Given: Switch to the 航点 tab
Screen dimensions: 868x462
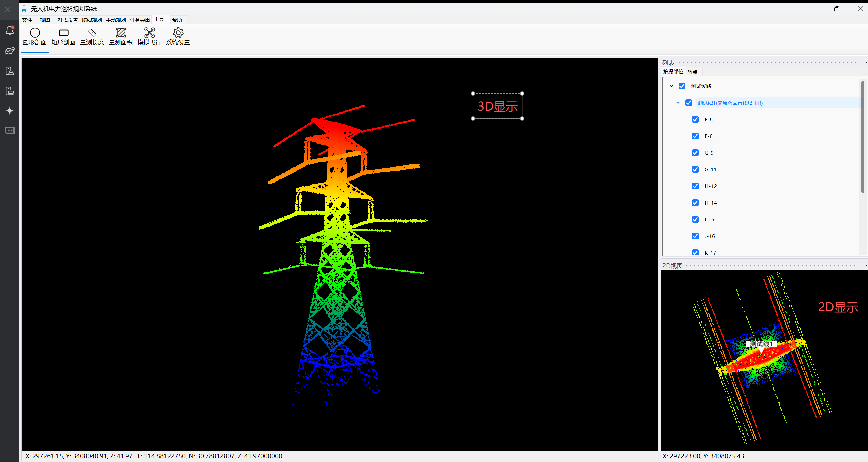Looking at the screenshot, I should tap(692, 72).
